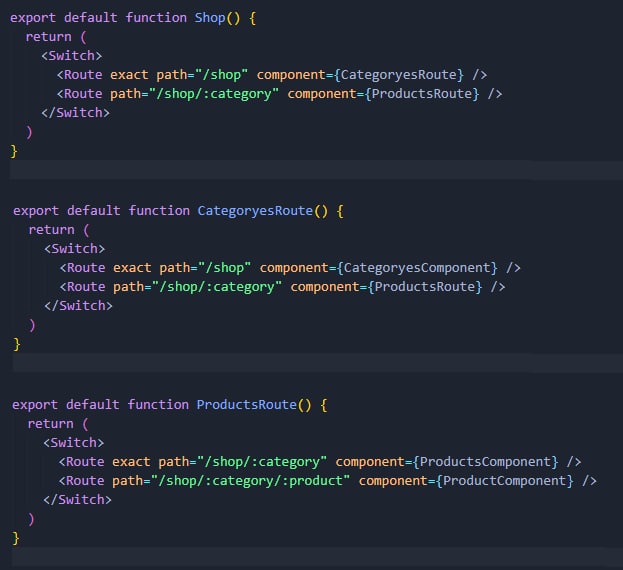Screen dimensions: 623x570
Task: Select "/shop" path string inside Shop function
Action: [221, 75]
